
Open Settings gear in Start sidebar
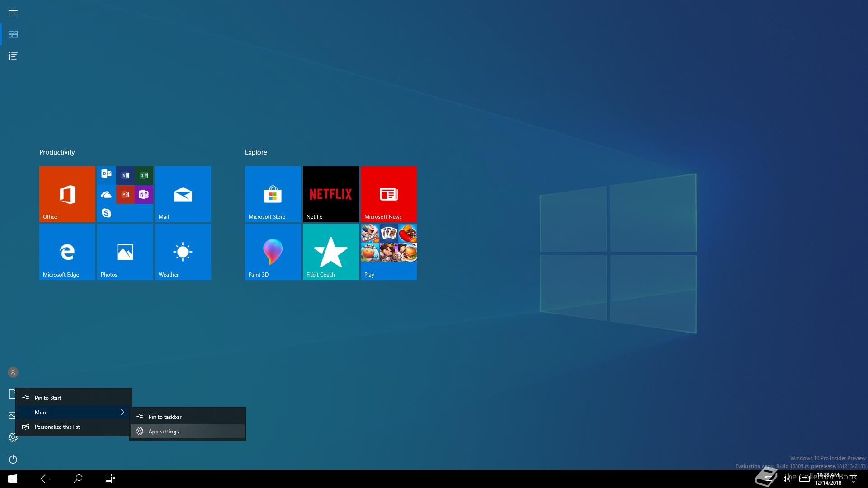click(13, 437)
